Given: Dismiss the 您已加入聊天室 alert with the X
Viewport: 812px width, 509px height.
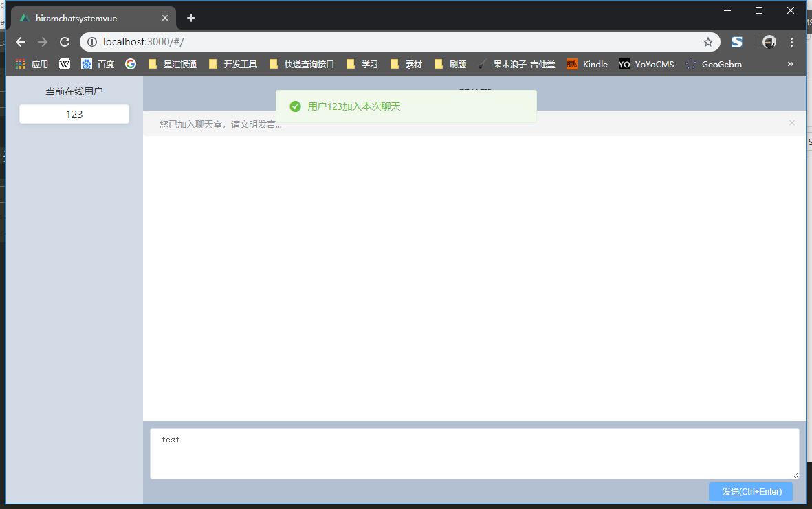Looking at the screenshot, I should point(792,122).
